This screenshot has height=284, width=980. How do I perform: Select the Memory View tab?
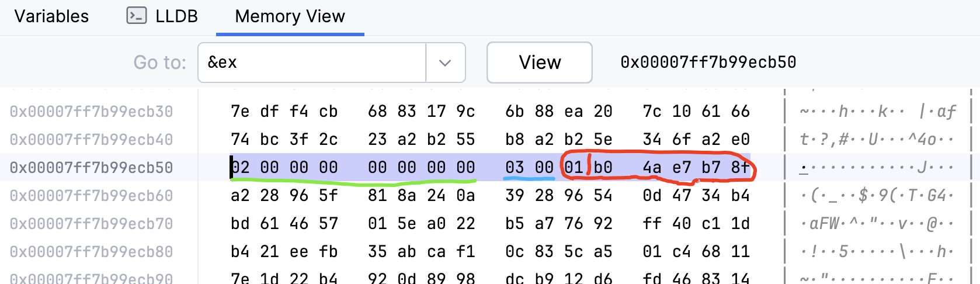[x=290, y=16]
